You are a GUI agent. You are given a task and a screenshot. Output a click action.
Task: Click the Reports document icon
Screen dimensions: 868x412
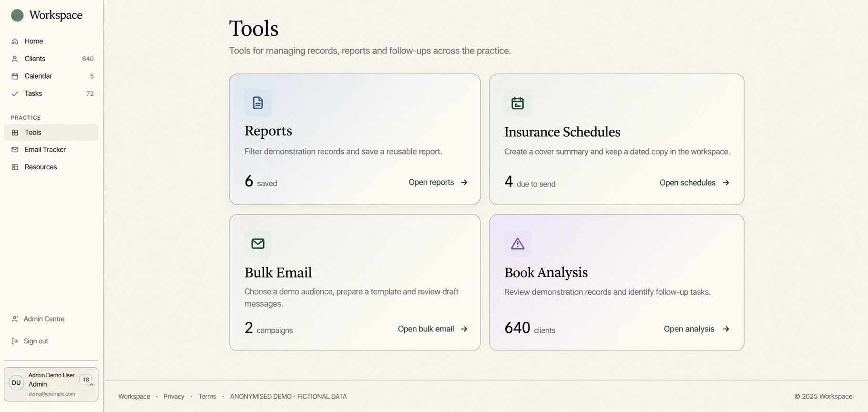(x=258, y=103)
